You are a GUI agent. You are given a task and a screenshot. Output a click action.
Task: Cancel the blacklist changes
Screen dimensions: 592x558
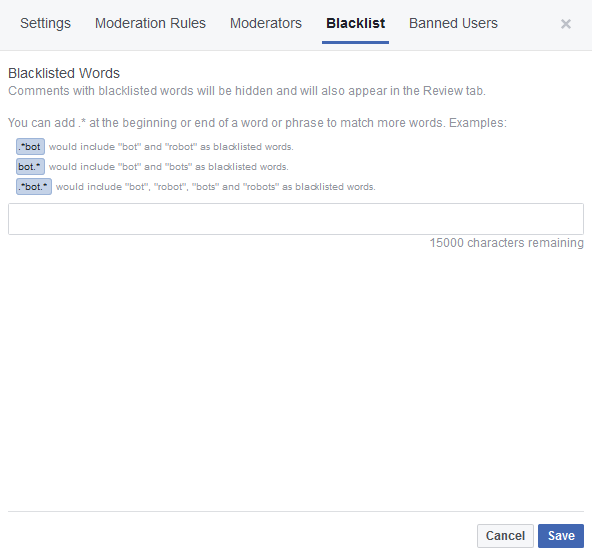click(x=505, y=536)
